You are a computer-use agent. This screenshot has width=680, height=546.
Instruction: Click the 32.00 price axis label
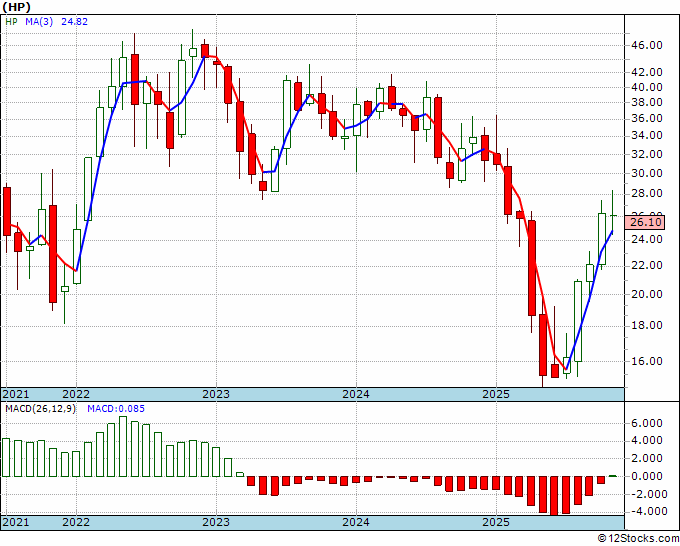646,154
